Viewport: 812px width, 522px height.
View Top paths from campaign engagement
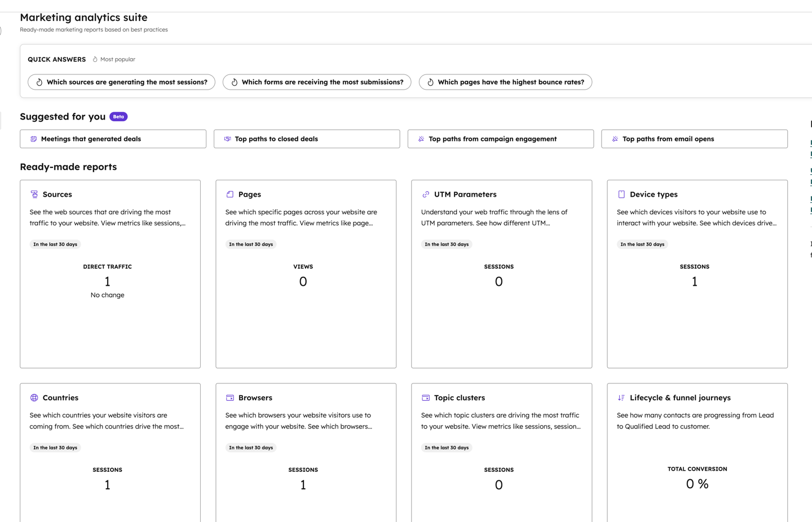click(500, 139)
